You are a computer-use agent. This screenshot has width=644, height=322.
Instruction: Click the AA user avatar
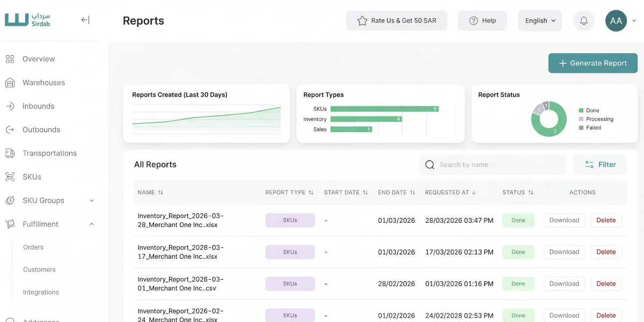(x=616, y=21)
